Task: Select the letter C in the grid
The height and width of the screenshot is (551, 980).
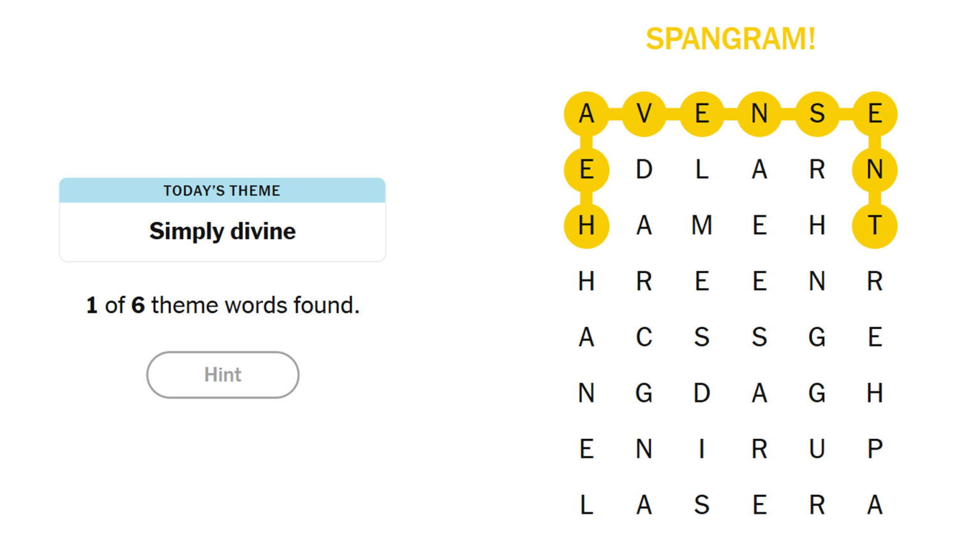Action: [x=644, y=337]
